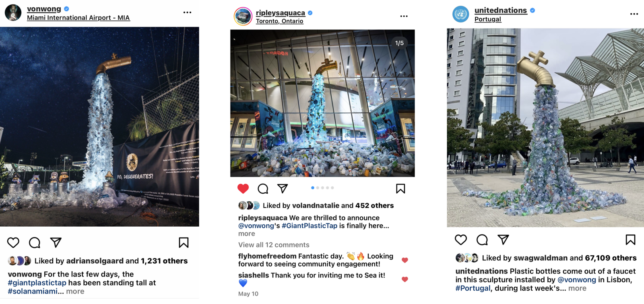
Task: Share the ripleysaquaca post
Action: (283, 188)
